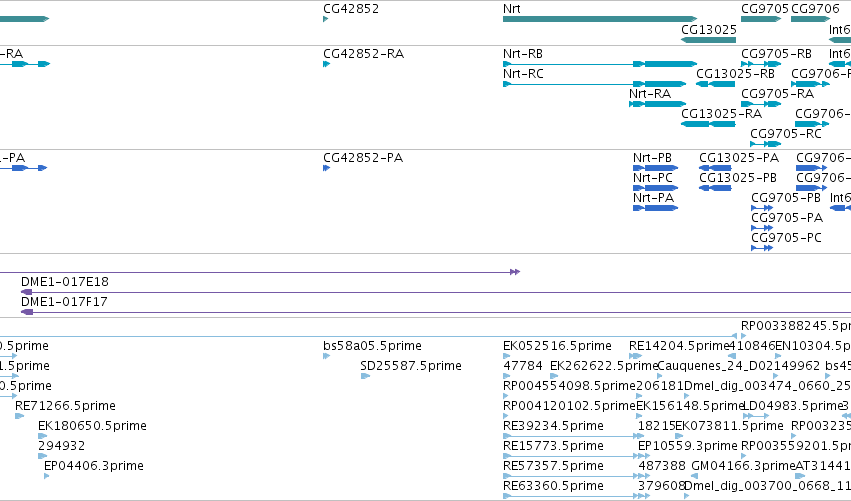Image resolution: width=851 pixels, height=501 pixels.
Task: Click the Nrt-PA protein feature
Action: 656,208
